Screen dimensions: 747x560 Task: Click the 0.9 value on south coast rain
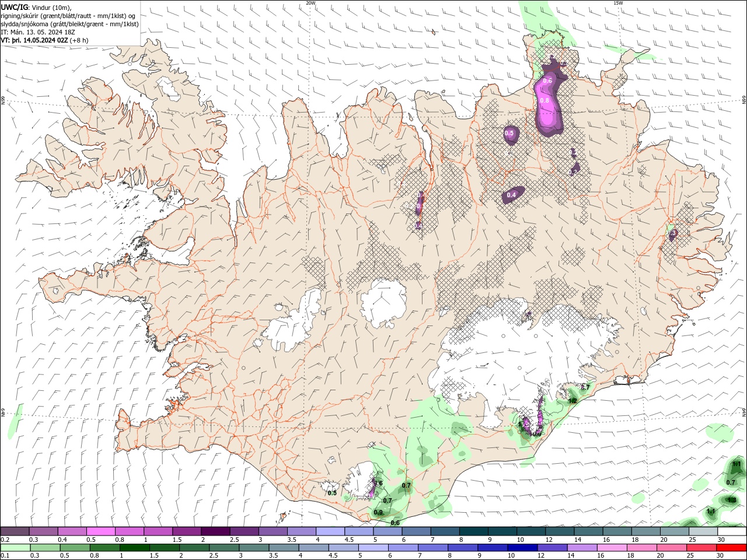(378, 513)
